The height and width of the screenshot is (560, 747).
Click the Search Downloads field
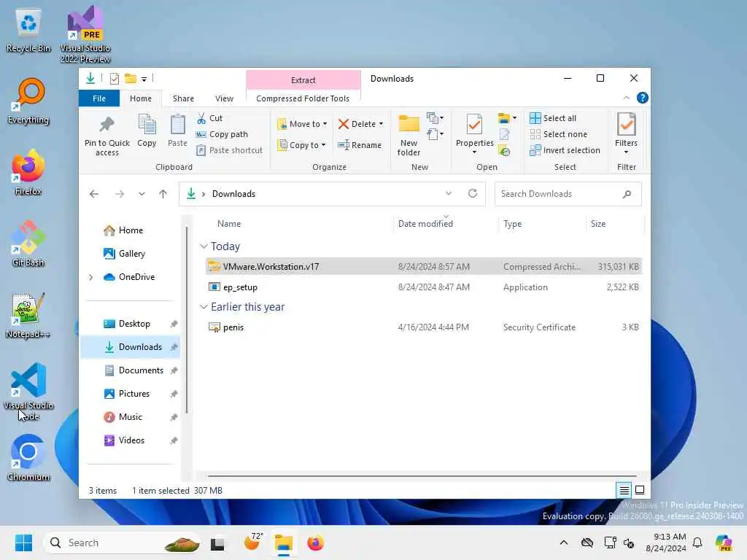click(x=568, y=194)
